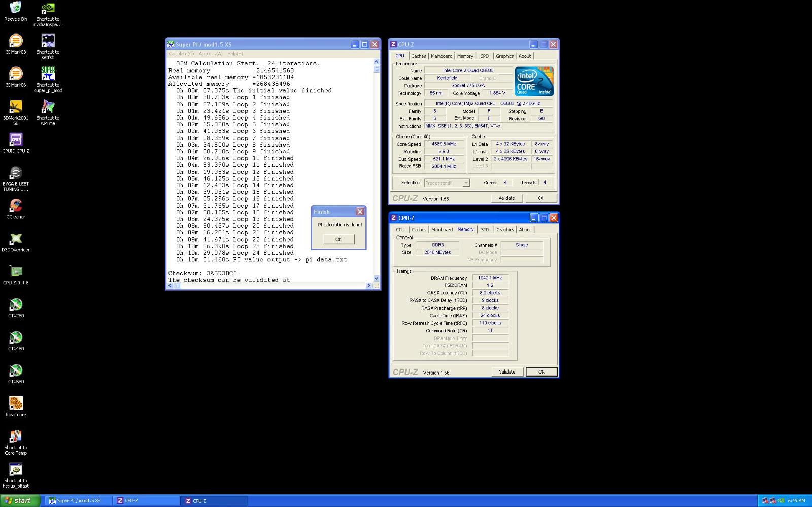Click the Loop 24 finished line

click(235, 253)
